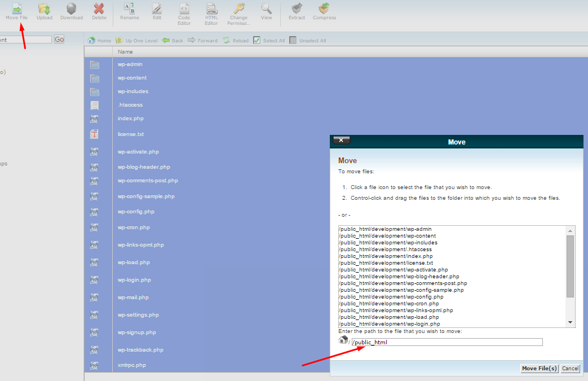Navigate Up One Level
The height and width of the screenshot is (381, 588).
pos(136,40)
